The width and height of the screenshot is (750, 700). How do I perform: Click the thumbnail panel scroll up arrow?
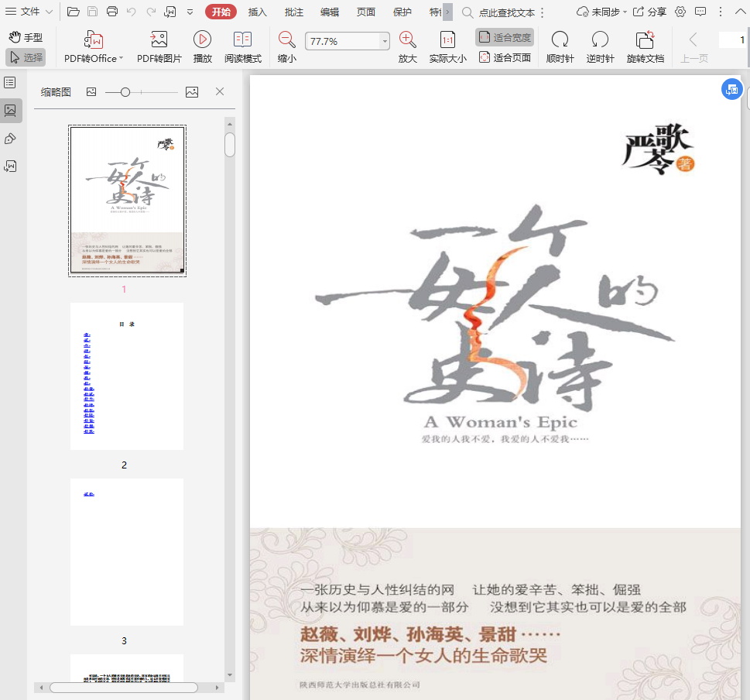point(230,124)
